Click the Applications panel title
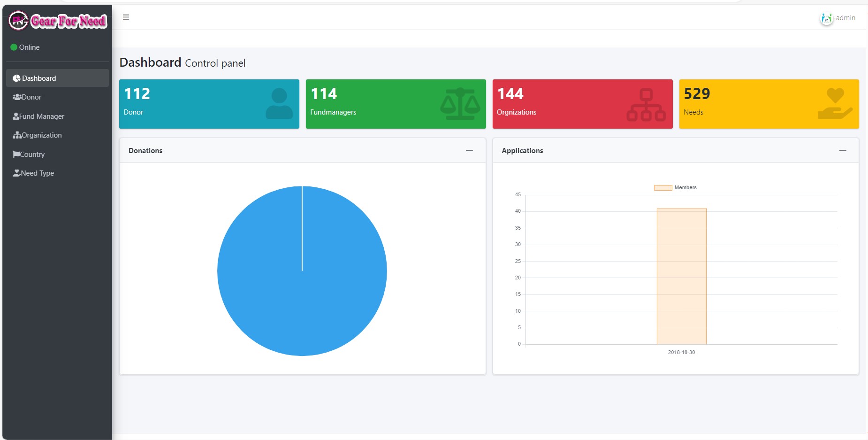 (522, 151)
